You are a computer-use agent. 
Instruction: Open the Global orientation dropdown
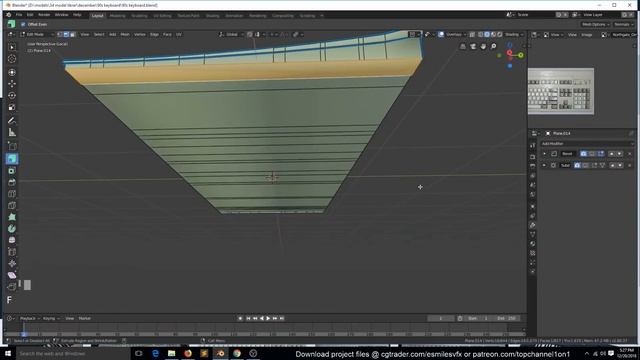231,35
